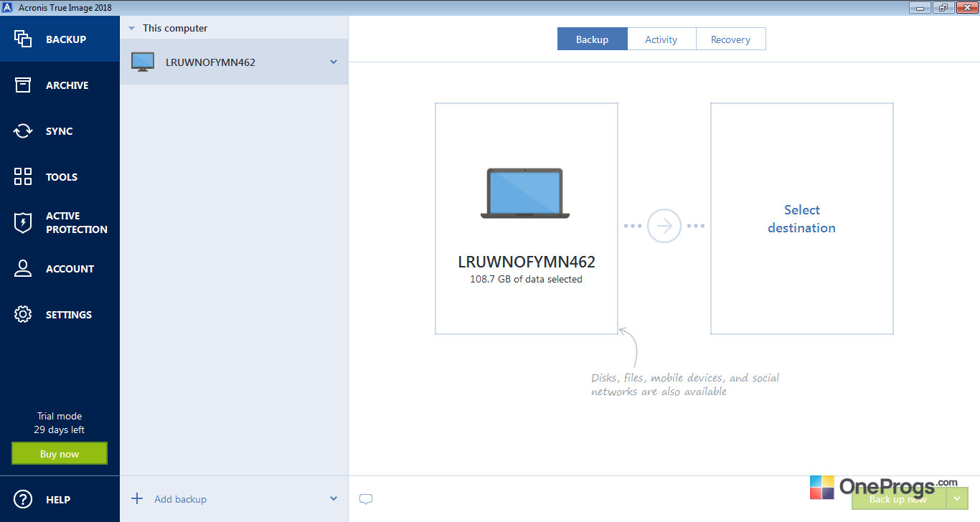Go to the TOOLS section label
Screen dimensions: 980x522
[x=62, y=177]
